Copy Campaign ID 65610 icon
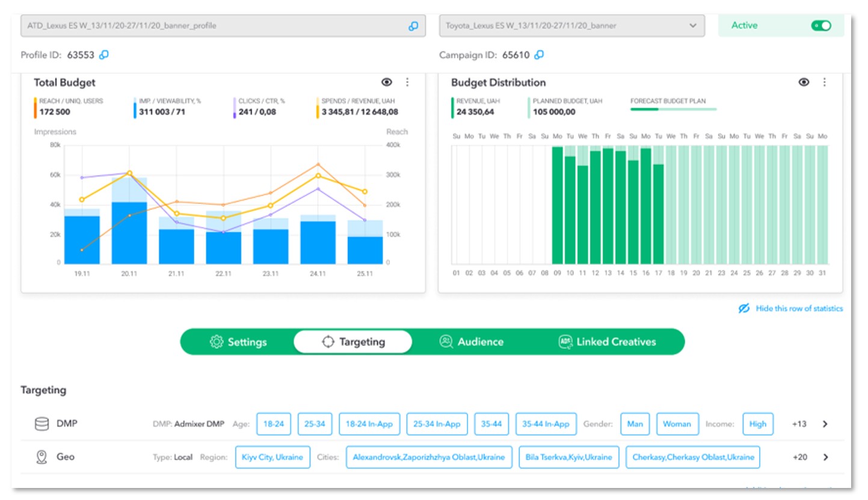868x500 pixels. [x=539, y=55]
